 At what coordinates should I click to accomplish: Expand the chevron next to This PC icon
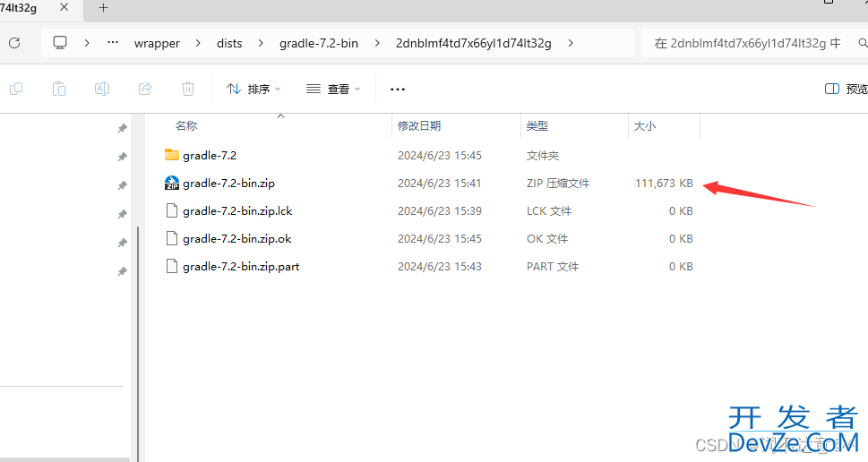tap(87, 43)
